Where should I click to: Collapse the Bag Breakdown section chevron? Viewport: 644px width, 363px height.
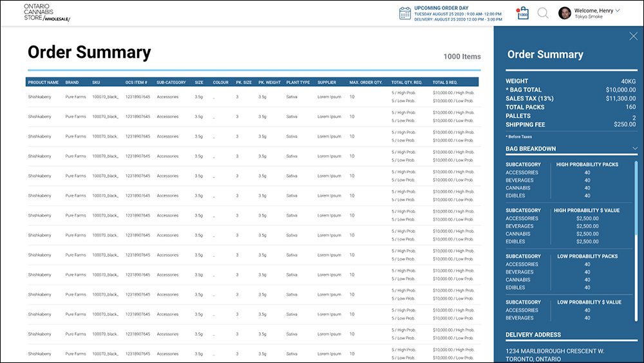coord(635,149)
